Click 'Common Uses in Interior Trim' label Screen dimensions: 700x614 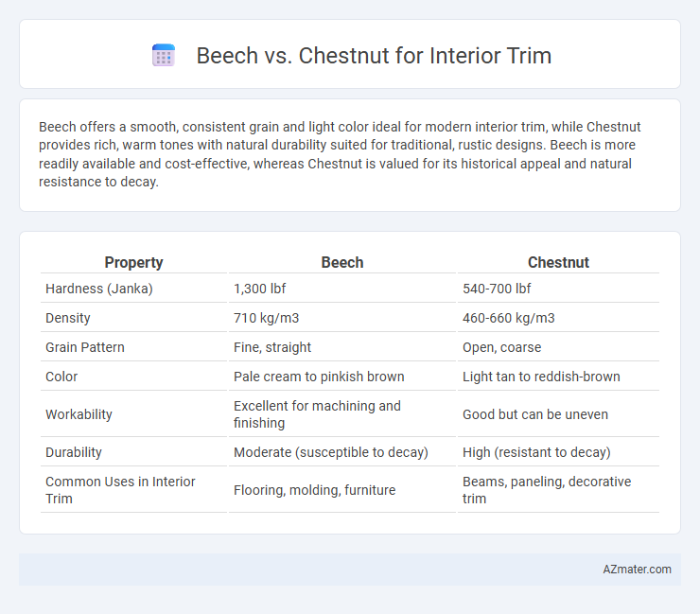(120, 490)
